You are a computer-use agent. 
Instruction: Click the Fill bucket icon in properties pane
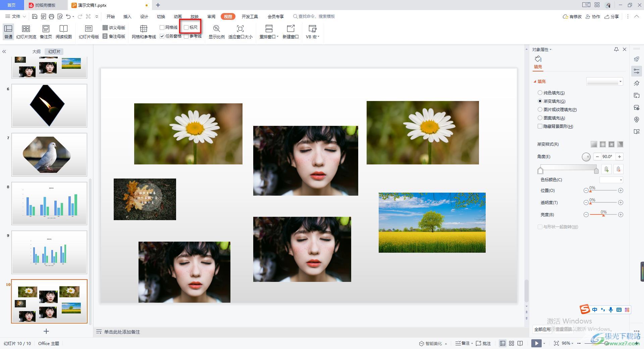pyautogui.click(x=538, y=59)
